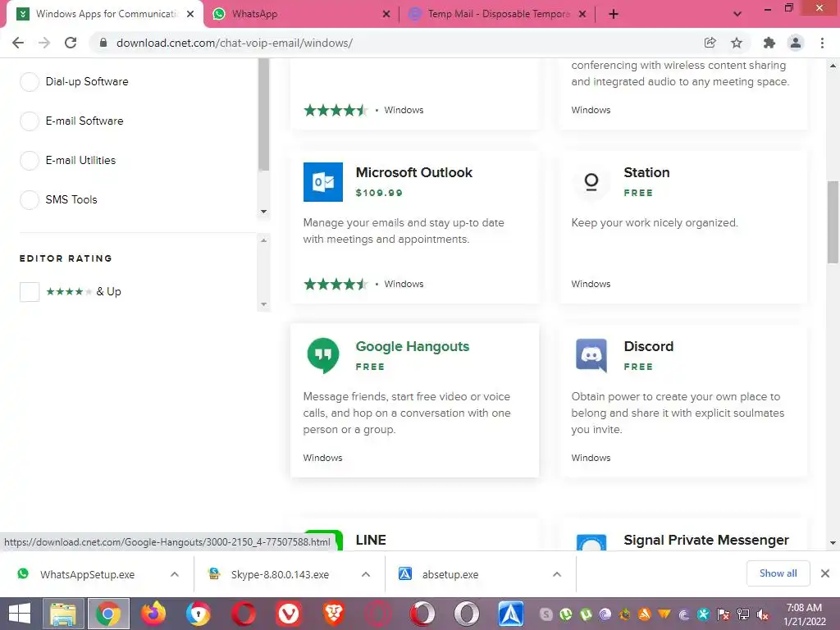The image size is (840, 630).
Task: Click the main page vertical scrollbar thumb
Action: 833,221
